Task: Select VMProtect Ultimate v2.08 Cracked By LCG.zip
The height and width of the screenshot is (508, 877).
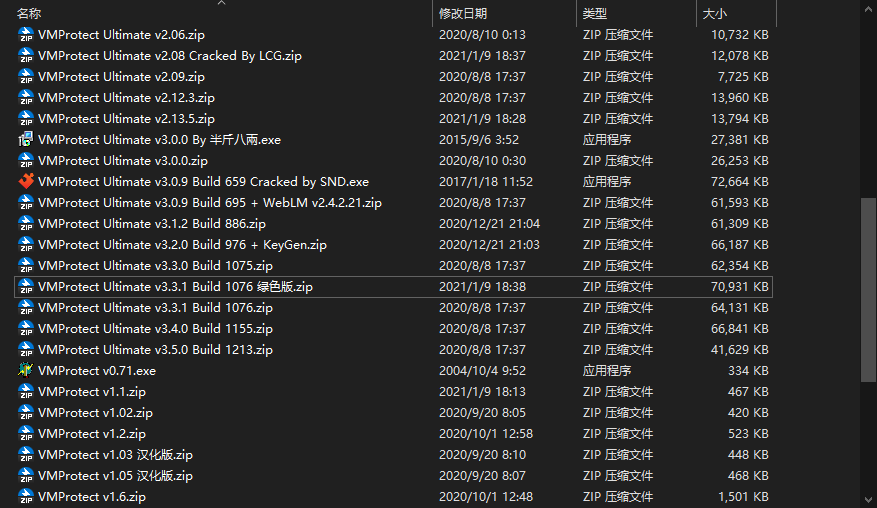Action: (x=169, y=56)
